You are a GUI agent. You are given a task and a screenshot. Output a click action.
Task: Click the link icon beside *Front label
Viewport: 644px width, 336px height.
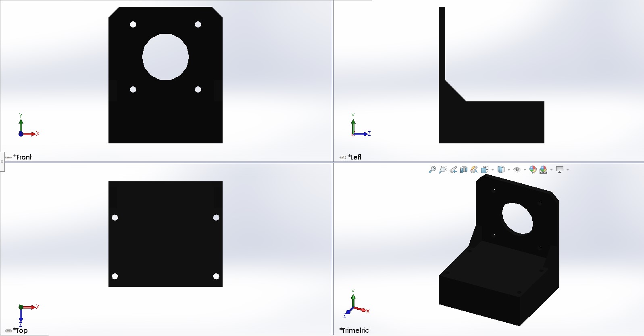coord(8,157)
